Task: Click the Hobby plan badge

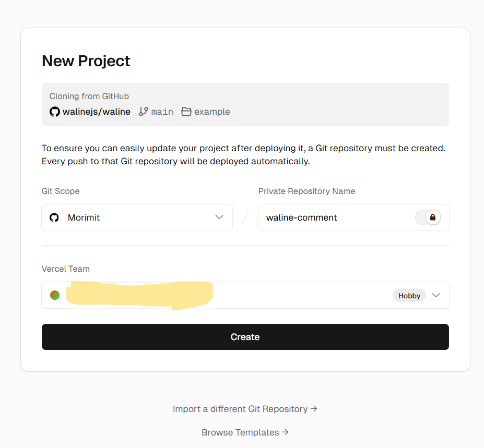Action: point(409,296)
